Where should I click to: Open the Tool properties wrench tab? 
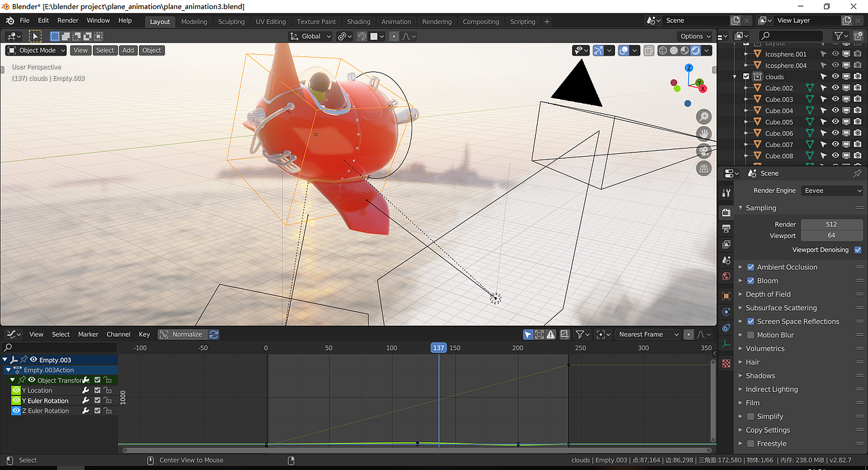726,193
